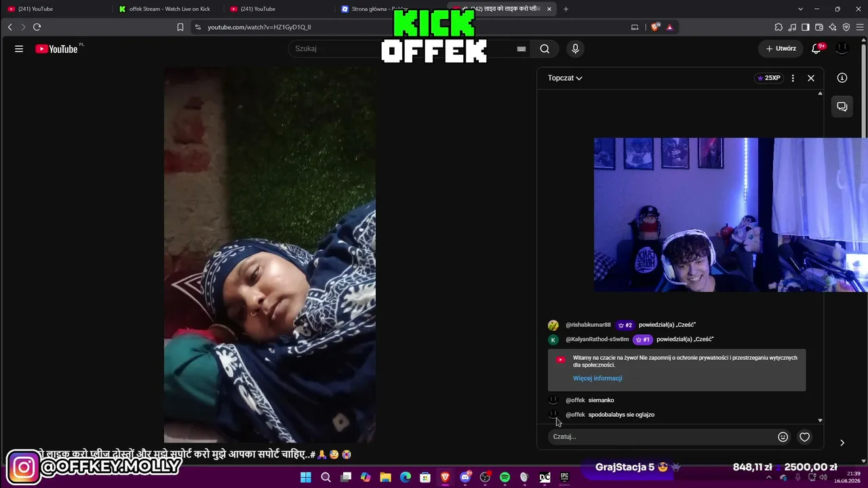Click the Utwórz create button

pos(781,49)
